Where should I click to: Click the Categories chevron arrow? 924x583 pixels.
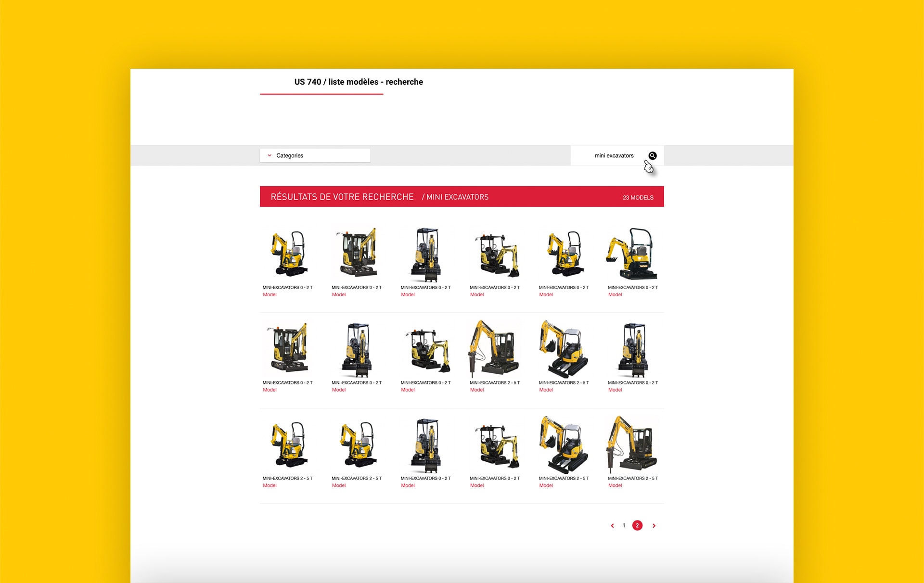[269, 155]
